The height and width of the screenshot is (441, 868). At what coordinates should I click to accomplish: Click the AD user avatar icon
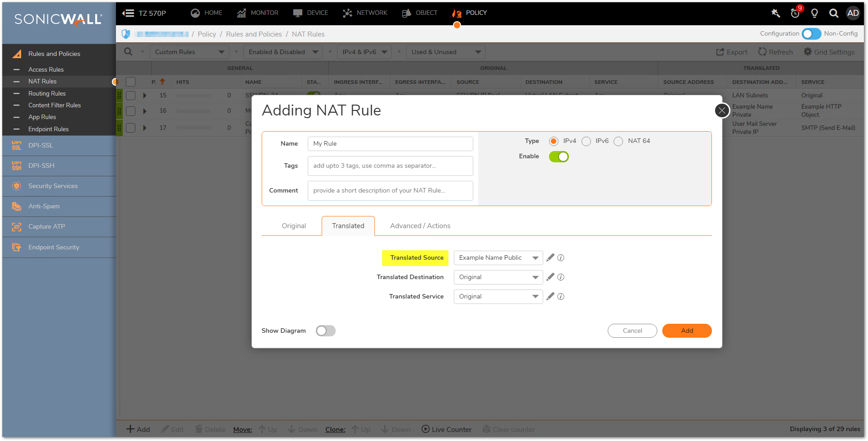853,13
